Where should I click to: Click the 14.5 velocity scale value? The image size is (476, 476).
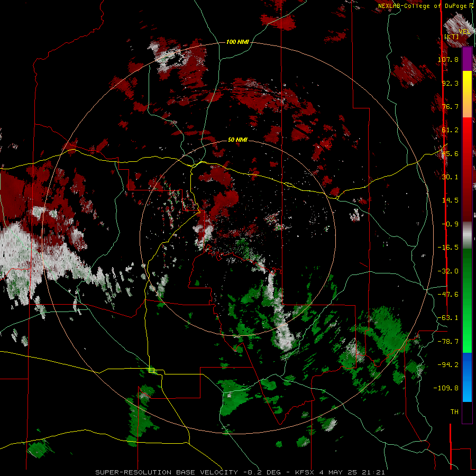coord(450,200)
